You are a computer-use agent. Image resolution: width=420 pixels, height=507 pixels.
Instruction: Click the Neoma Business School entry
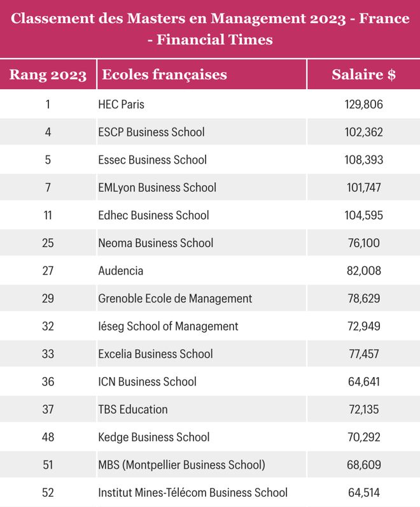pyautogui.click(x=156, y=243)
